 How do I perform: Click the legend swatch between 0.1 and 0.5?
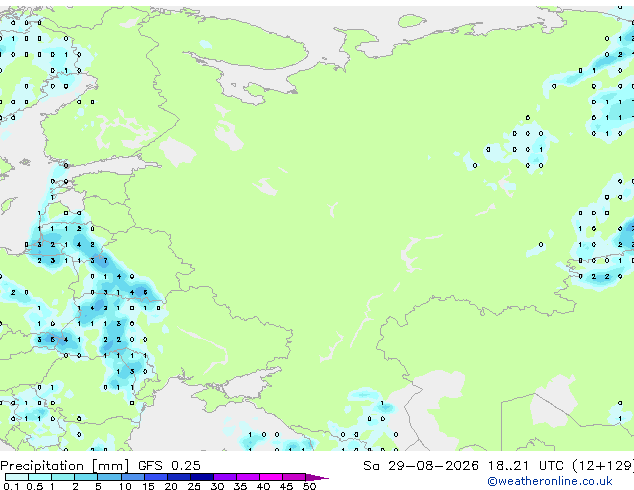pyautogui.click(x=17, y=477)
